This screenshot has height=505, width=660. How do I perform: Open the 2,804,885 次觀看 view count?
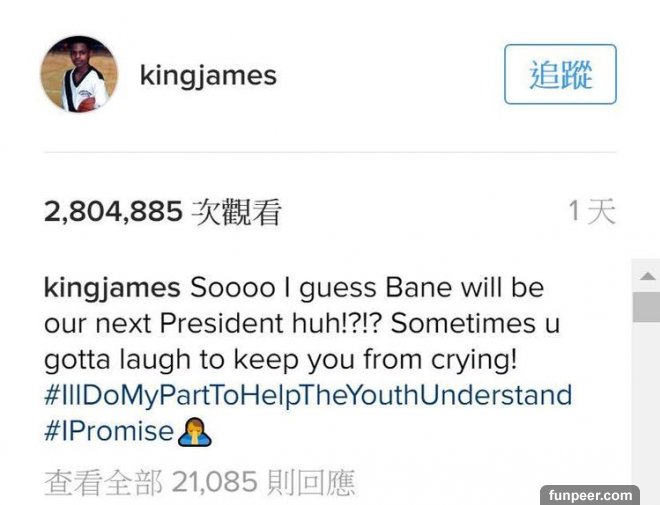(163, 211)
